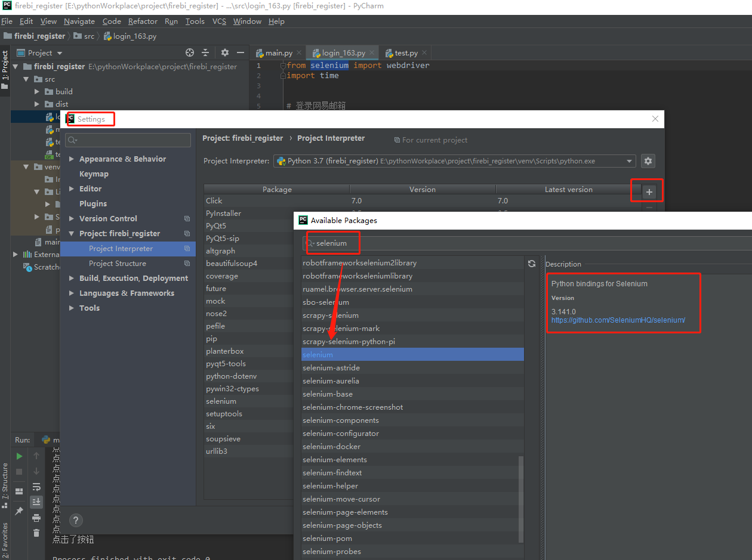Open the VCS menu
The width and height of the screenshot is (752, 560).
(219, 21)
